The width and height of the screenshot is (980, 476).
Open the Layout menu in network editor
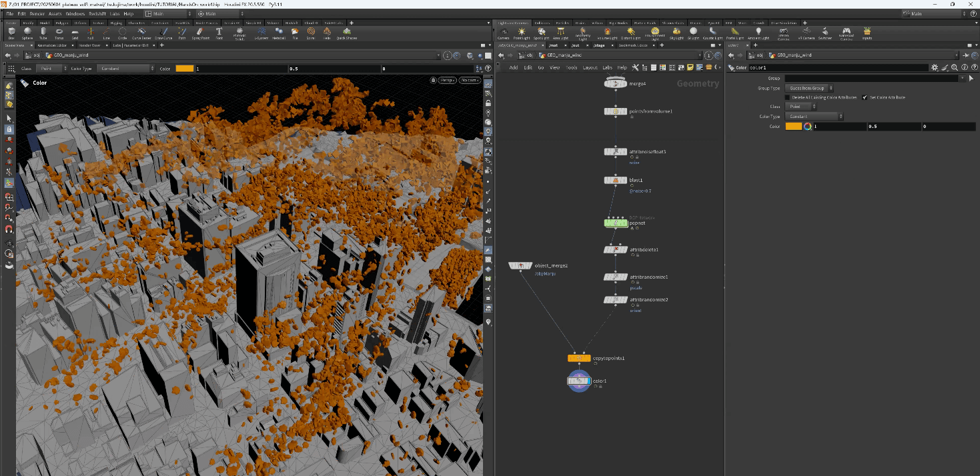[x=590, y=67]
